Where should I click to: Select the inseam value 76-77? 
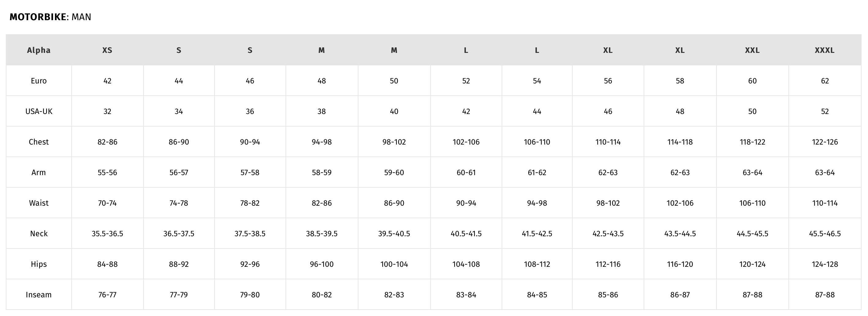pos(107,295)
